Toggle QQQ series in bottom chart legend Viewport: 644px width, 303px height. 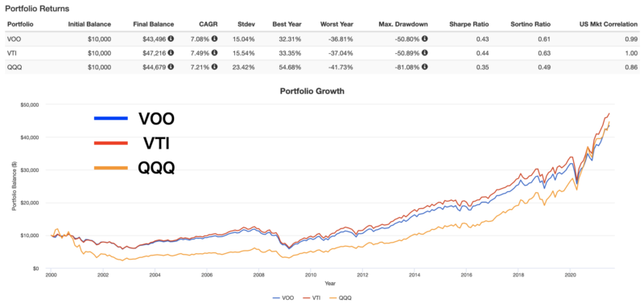341,298
